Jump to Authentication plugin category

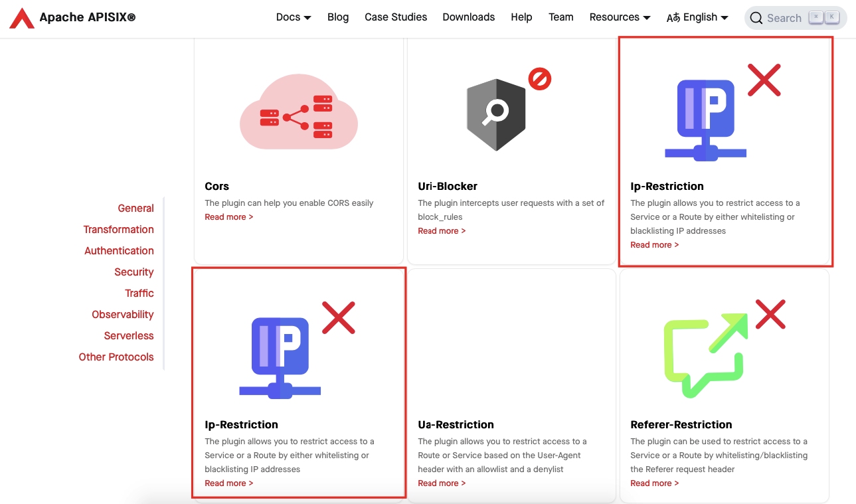pos(119,251)
